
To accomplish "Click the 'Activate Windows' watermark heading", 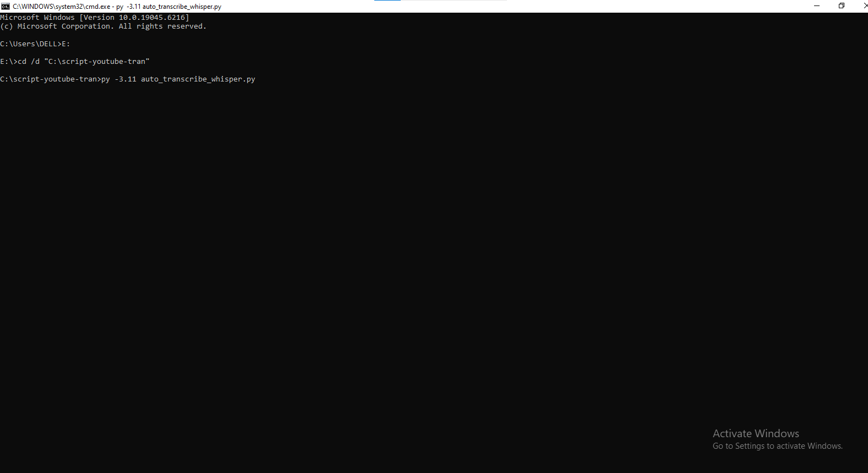I will pos(756,433).
